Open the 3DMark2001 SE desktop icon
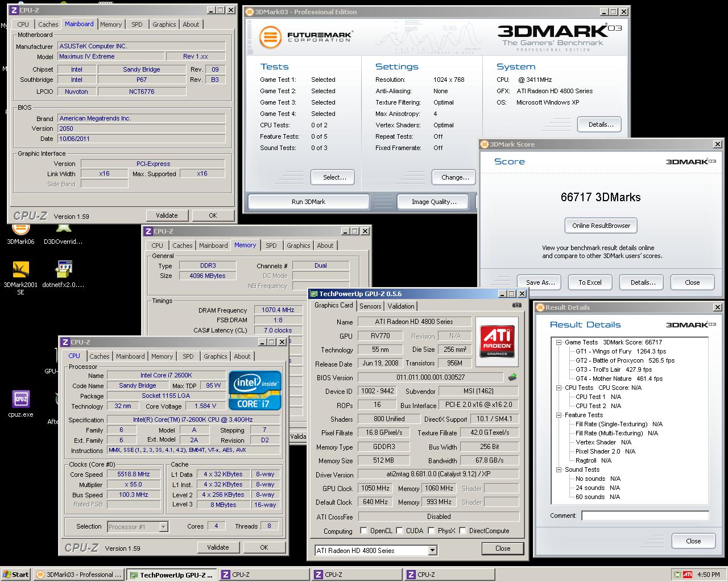728x582 pixels. tap(21, 269)
